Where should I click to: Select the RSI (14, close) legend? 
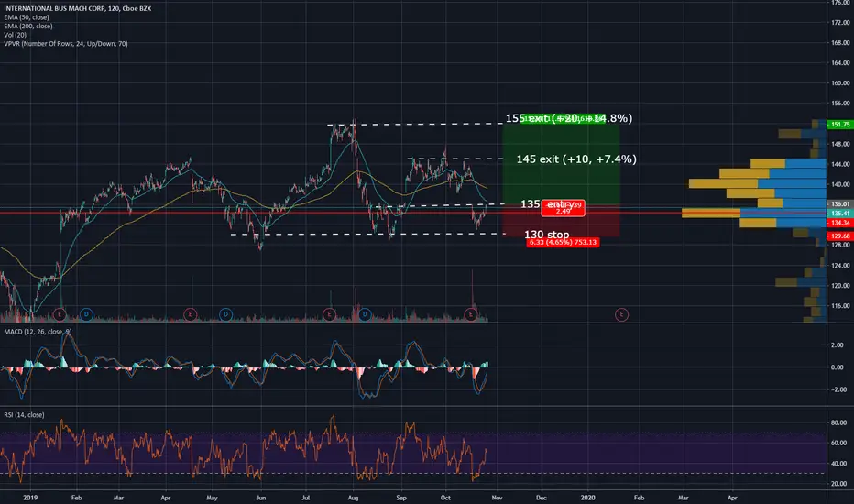tap(24, 414)
